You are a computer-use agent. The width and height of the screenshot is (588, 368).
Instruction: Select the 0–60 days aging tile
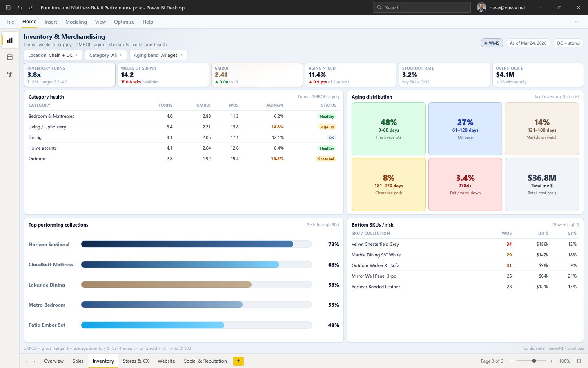click(x=389, y=129)
